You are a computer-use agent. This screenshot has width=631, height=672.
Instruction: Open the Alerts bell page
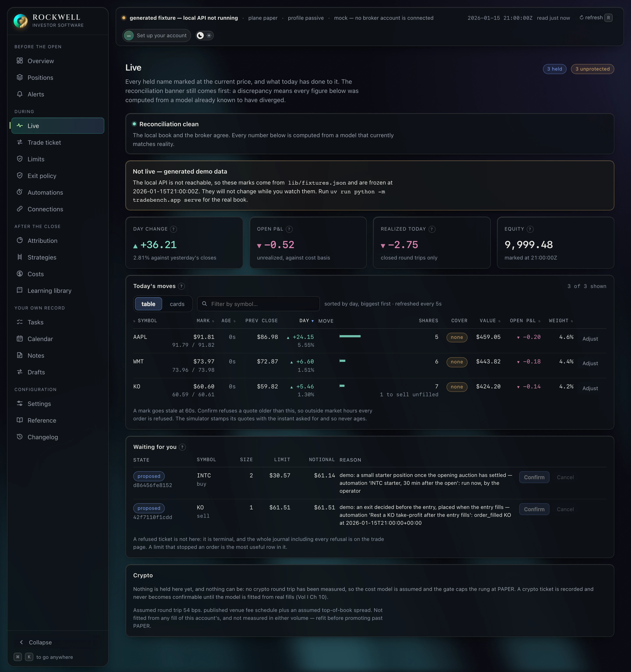[x=57, y=94]
